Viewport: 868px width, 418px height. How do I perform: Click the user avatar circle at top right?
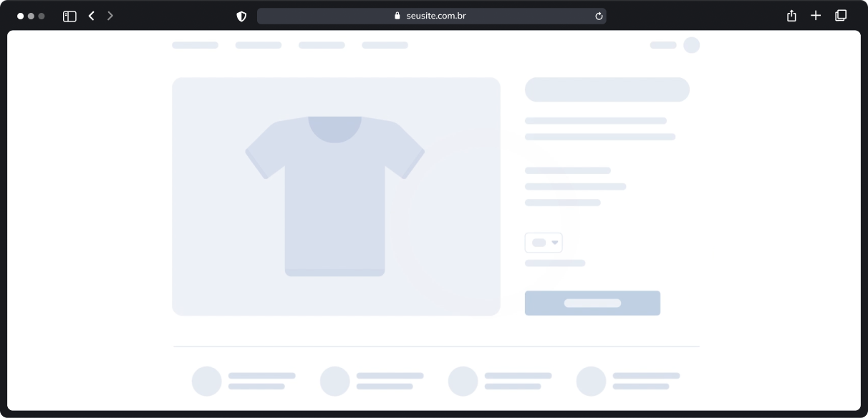[692, 45]
